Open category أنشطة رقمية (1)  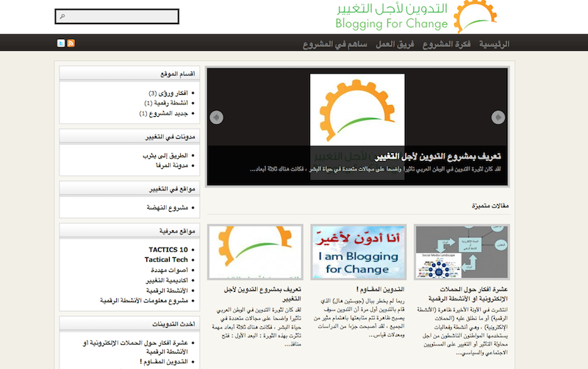tap(166, 103)
